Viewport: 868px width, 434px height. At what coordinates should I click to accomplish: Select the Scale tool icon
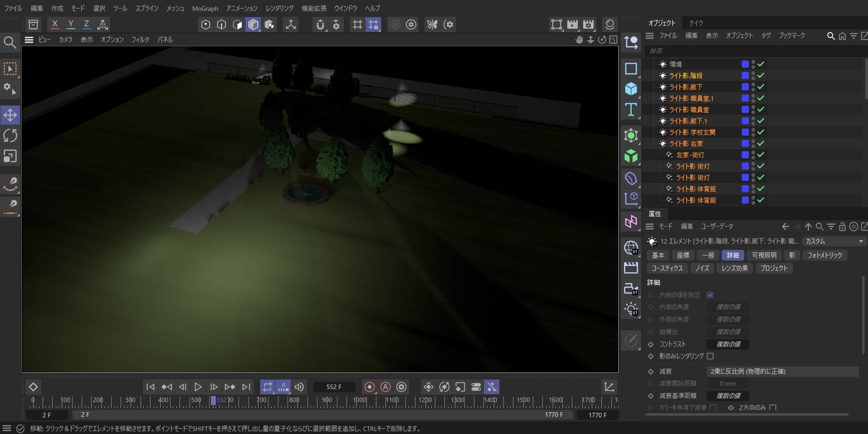pyautogui.click(x=10, y=156)
